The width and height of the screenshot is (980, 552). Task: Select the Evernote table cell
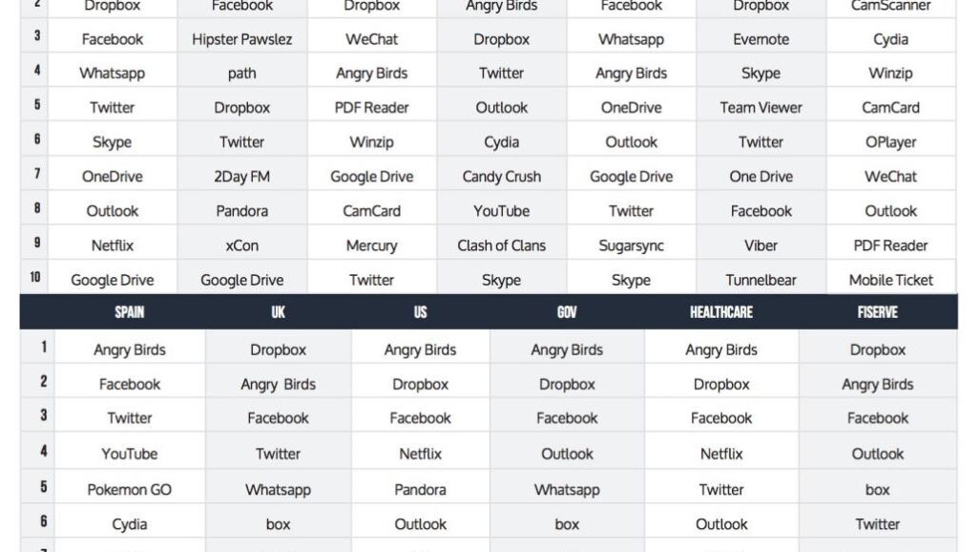[x=761, y=39]
